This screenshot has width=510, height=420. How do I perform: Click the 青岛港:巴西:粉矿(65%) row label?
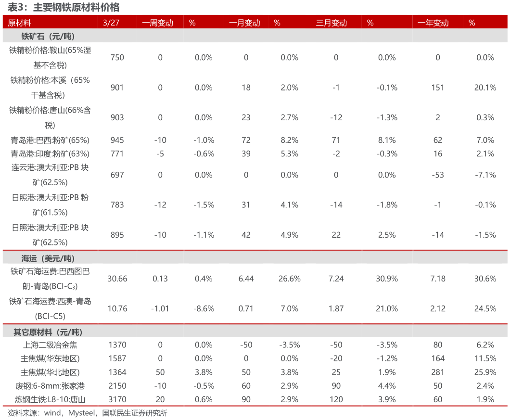pyautogui.click(x=50, y=140)
